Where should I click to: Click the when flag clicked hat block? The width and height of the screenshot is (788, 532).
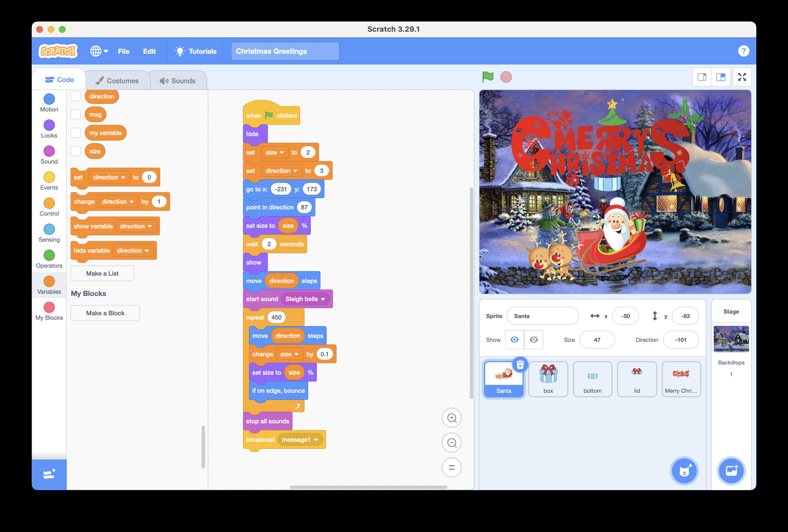coord(271,115)
